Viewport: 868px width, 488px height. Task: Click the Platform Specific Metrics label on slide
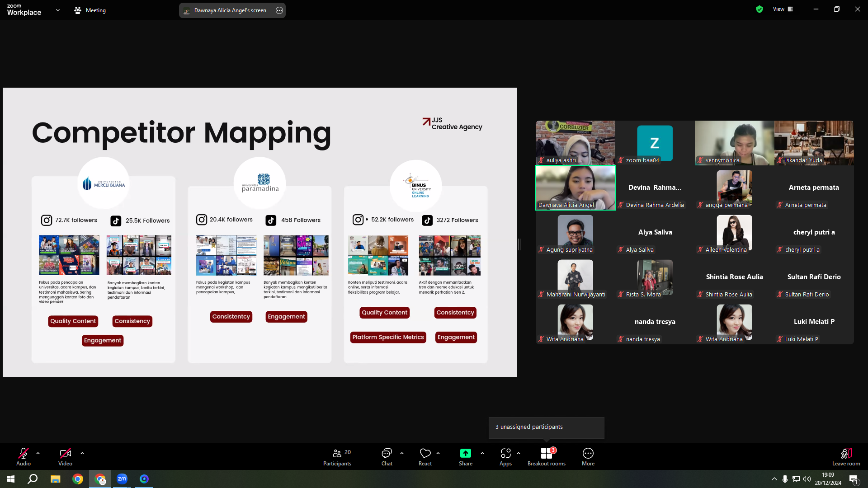(388, 337)
